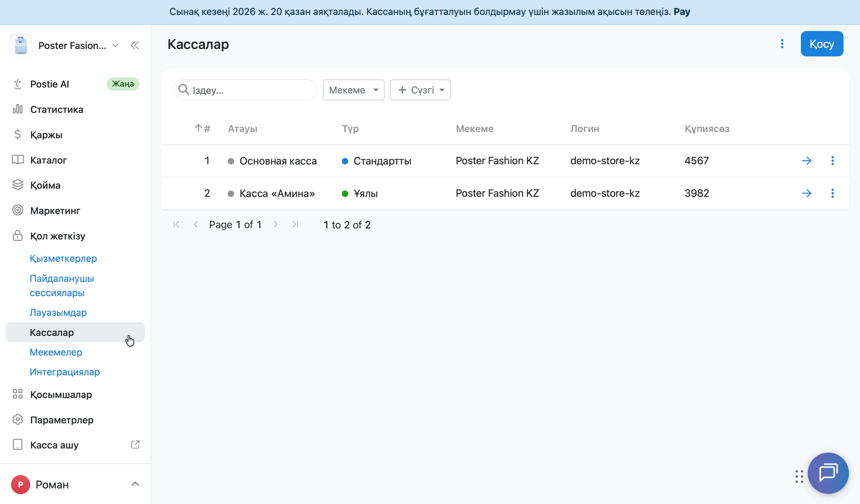Open the Мекеме filter dropdown
This screenshot has width=860, height=504.
354,90
